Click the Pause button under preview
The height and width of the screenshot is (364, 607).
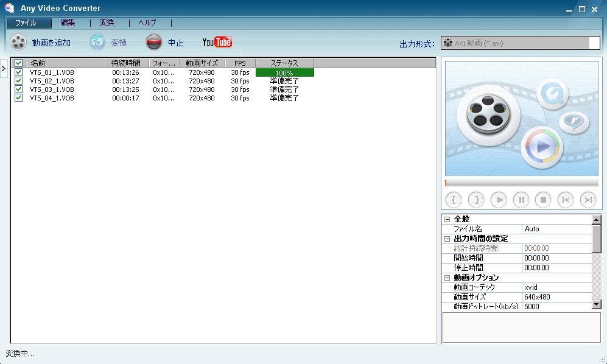click(521, 200)
